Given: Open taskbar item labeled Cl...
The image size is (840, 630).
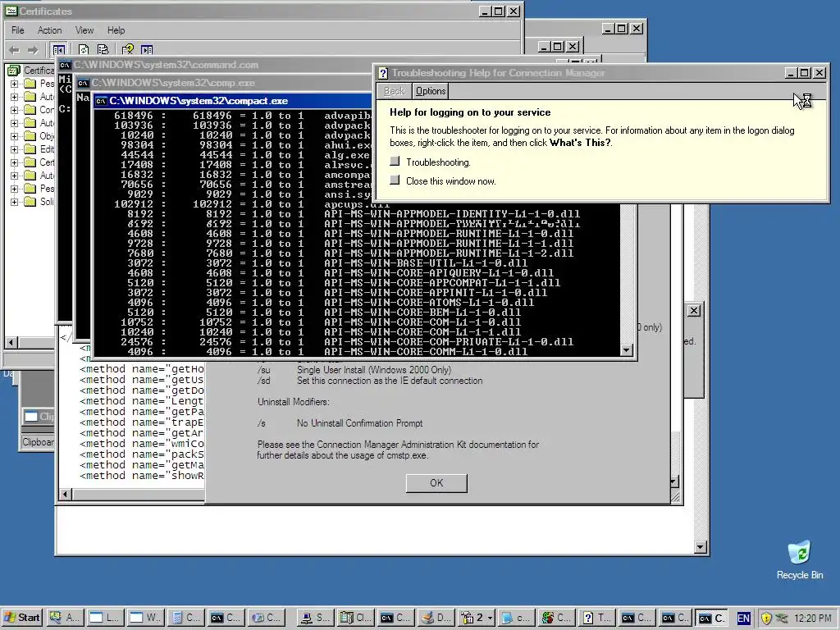Looking at the screenshot, I should (x=356, y=618).
